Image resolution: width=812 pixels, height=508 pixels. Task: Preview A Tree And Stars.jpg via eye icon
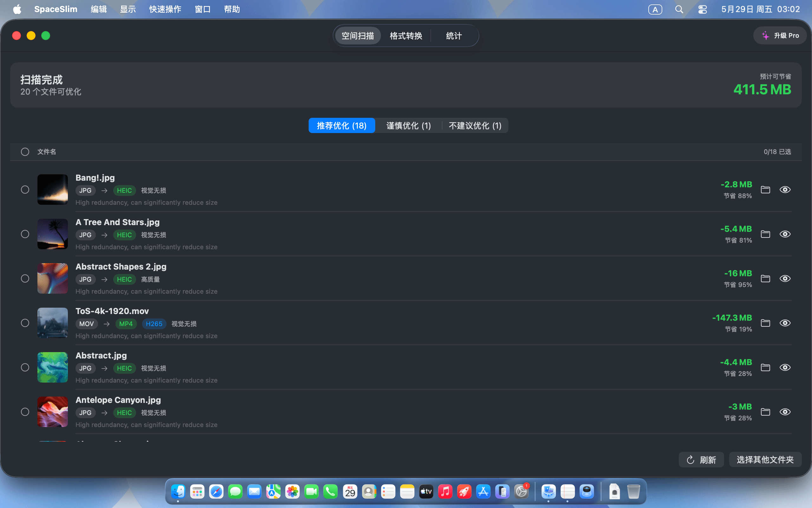coord(785,234)
